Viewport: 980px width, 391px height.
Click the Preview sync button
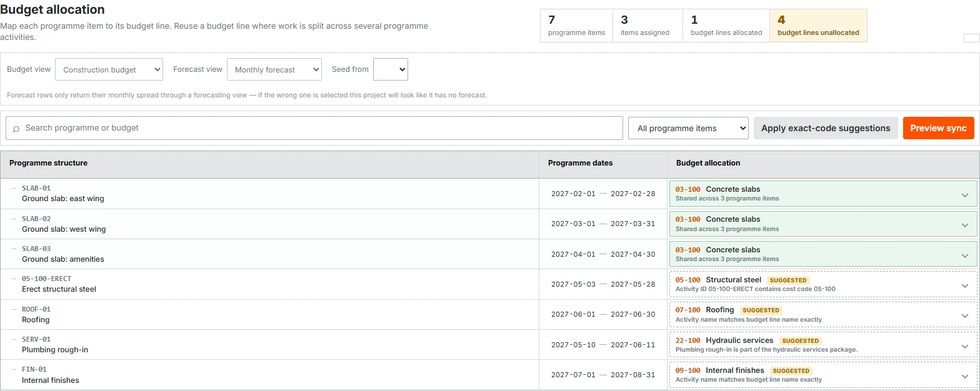pos(938,128)
